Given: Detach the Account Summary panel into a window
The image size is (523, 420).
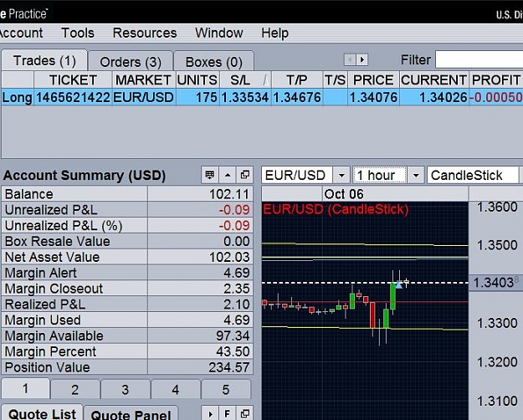Looking at the screenshot, I should 245,175.
